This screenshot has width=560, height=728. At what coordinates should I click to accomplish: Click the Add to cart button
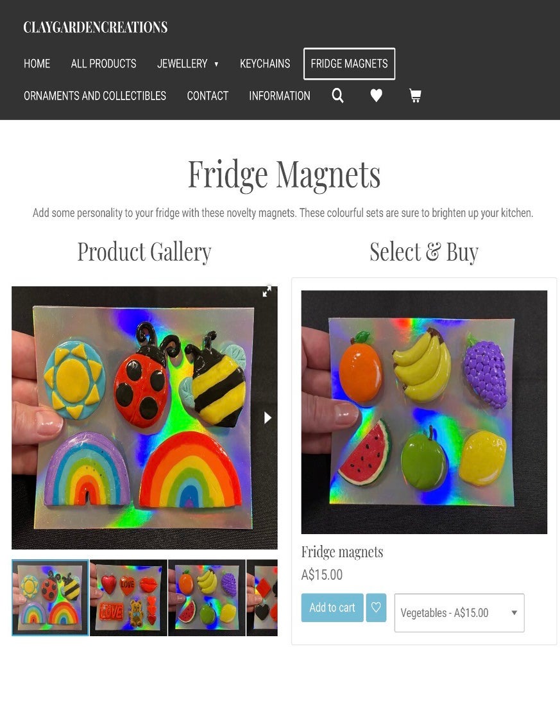click(x=332, y=607)
